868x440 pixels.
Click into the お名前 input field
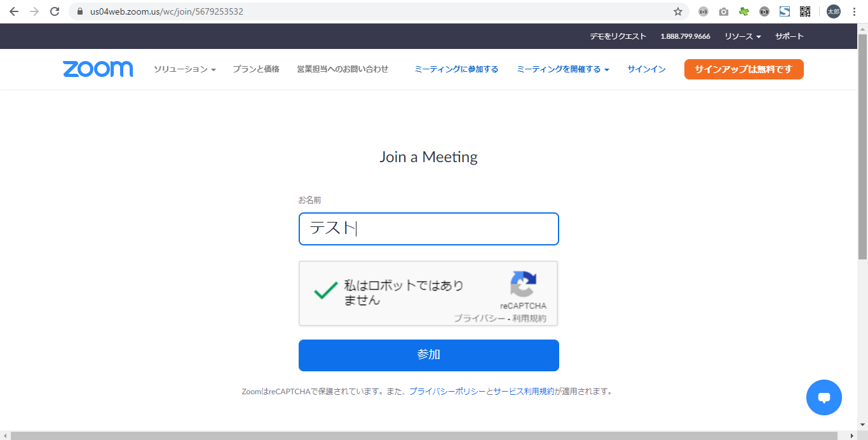(429, 229)
